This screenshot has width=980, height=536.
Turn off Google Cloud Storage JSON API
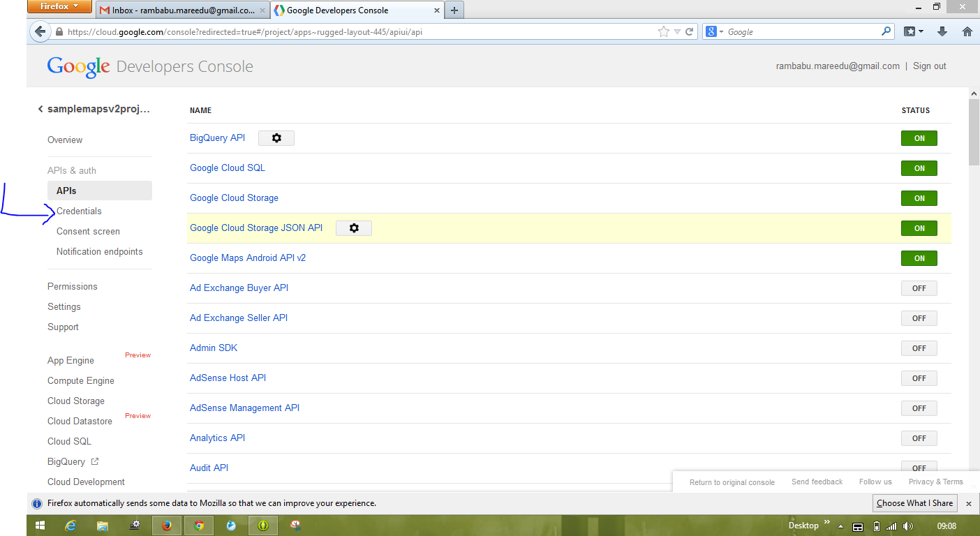919,228
